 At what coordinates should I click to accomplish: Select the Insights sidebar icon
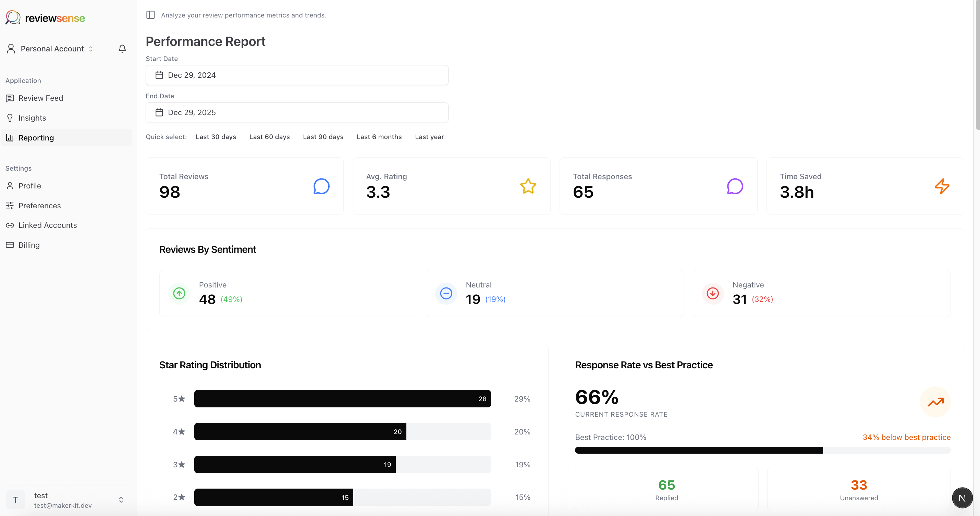coord(10,118)
